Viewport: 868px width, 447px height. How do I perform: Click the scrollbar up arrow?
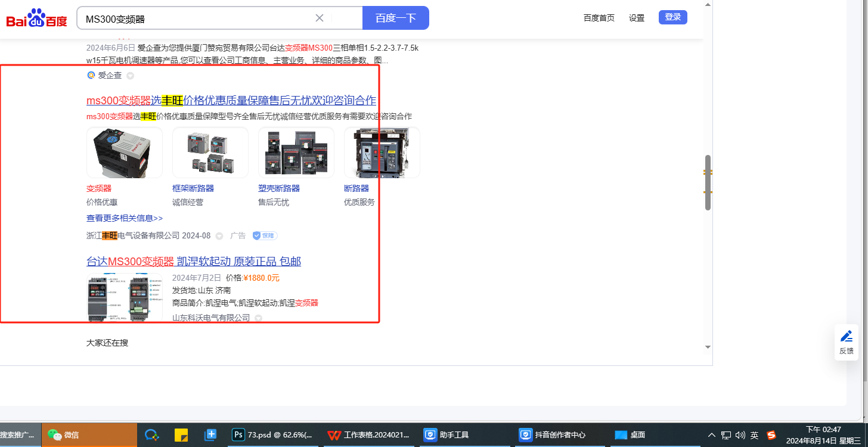708,4
